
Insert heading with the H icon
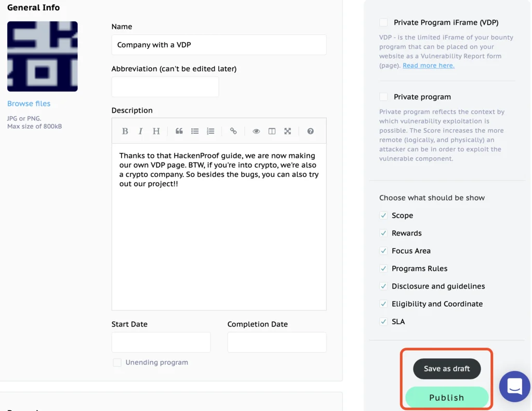tap(156, 131)
